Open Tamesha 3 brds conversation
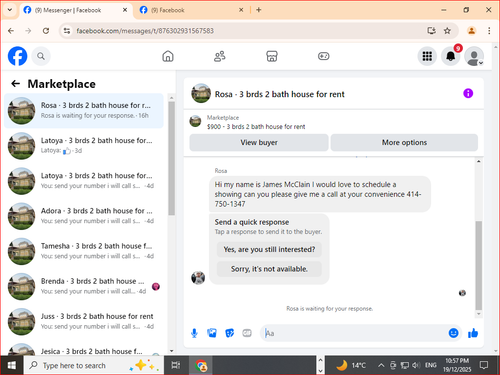The height and width of the screenshot is (375, 500). tap(84, 251)
